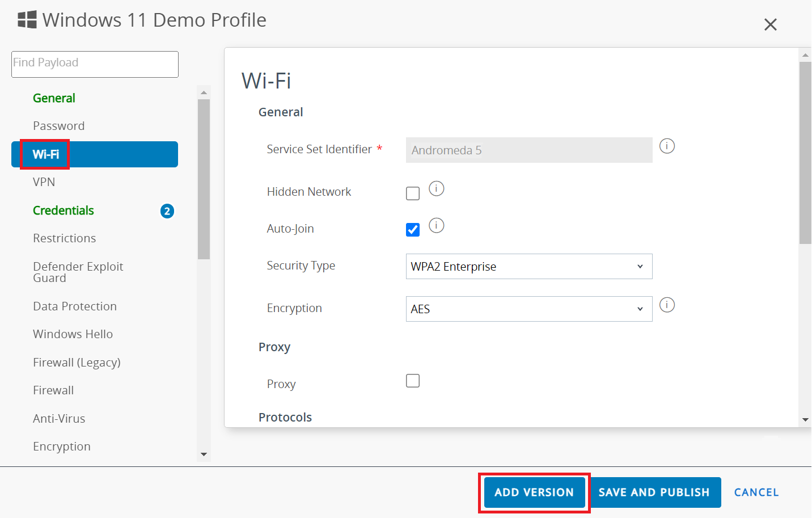
Task: Click the CANCEL link
Action: (756, 492)
